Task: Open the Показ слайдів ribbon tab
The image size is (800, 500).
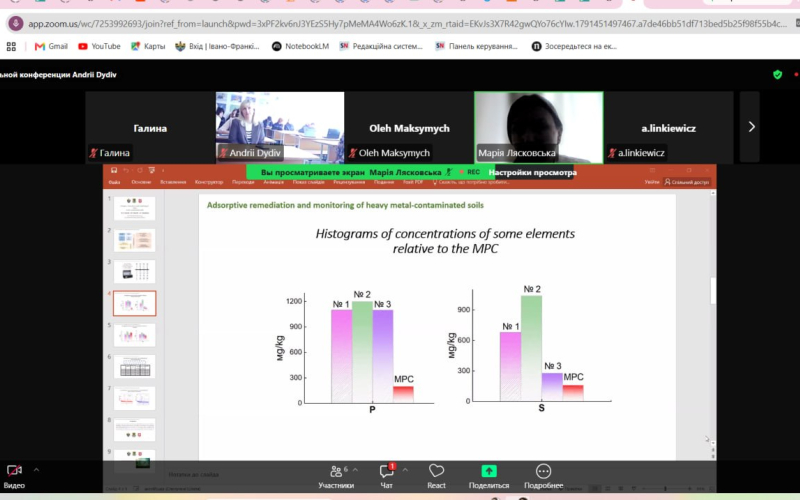Action: point(309,182)
